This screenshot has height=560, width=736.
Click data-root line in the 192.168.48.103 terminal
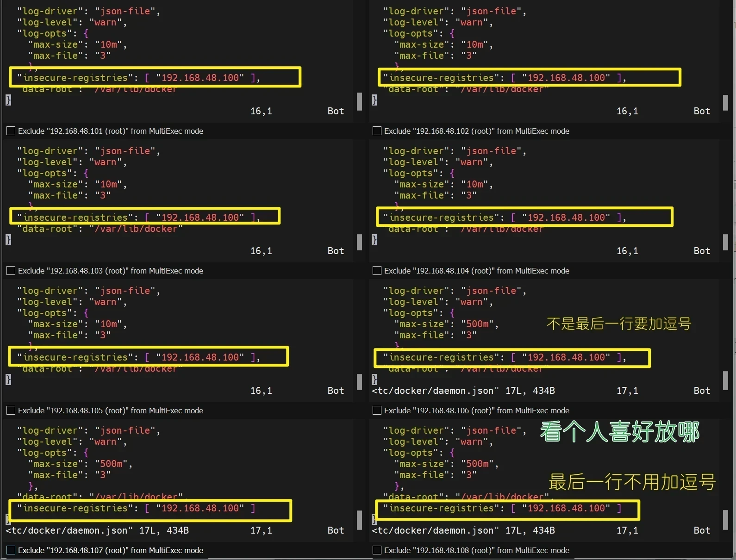pyautogui.click(x=100, y=229)
